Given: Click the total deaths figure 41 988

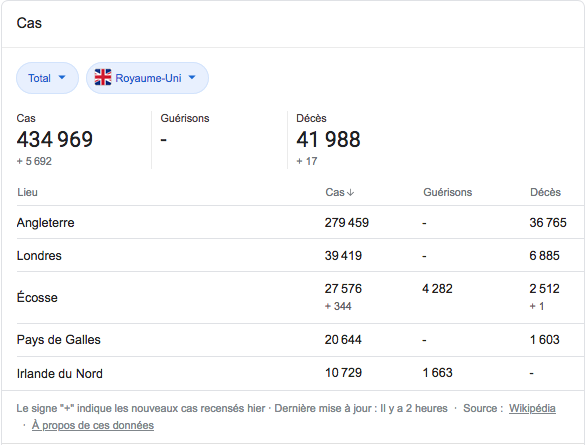Looking at the screenshot, I should click(328, 139).
